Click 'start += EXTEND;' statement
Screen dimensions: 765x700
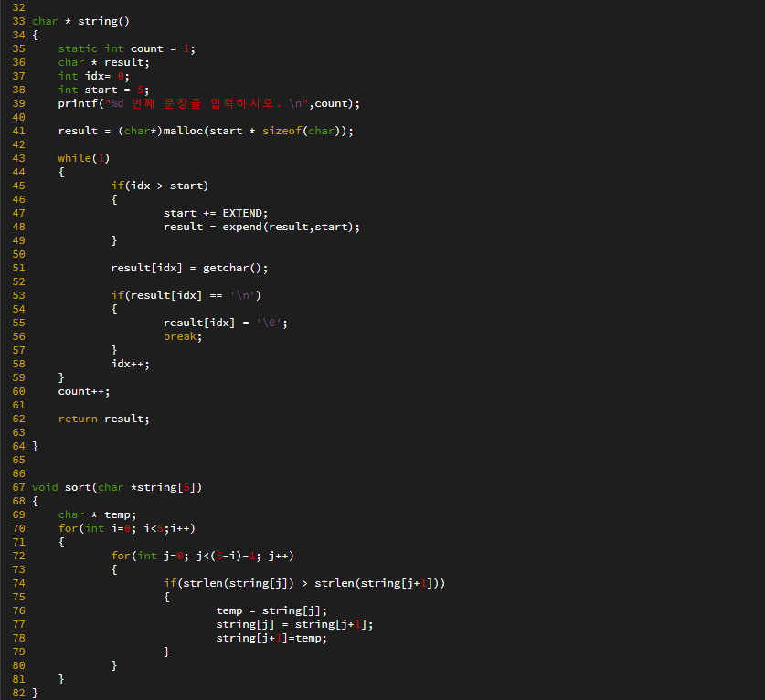pos(216,213)
